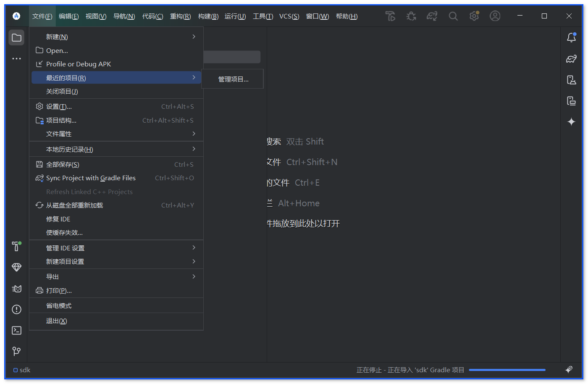Select Profile or Debug APK
This screenshot has width=588, height=384.
tap(116, 64)
